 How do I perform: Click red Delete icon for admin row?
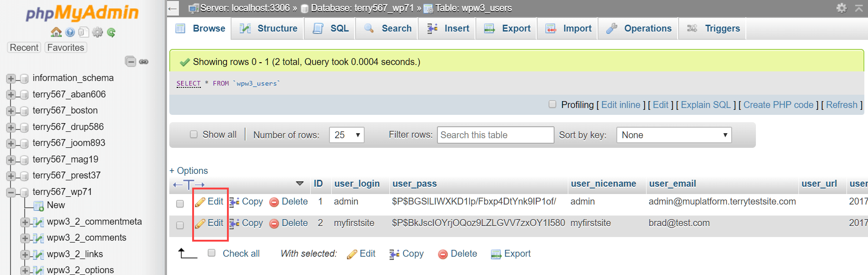(274, 202)
